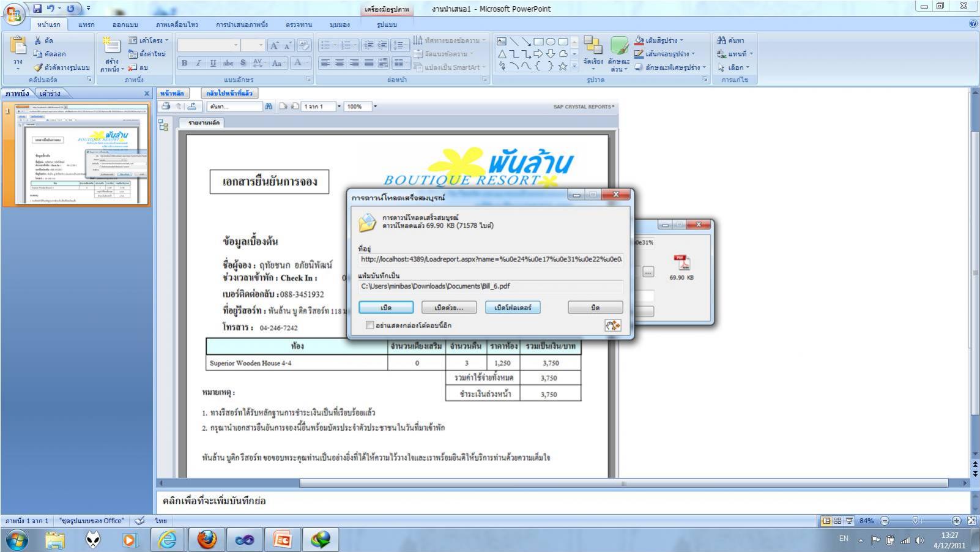
Task: Close the slides thumbnail pane
Action: pos(147,94)
